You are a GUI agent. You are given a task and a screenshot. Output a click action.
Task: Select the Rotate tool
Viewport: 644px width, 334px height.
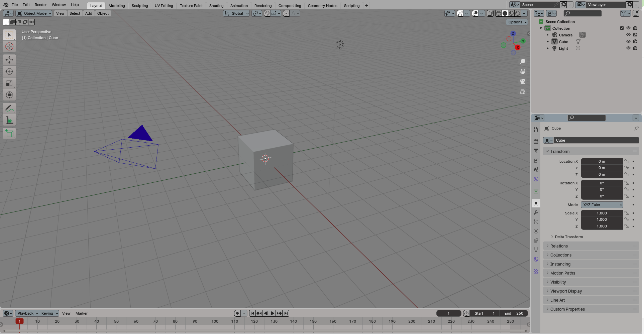click(x=9, y=71)
